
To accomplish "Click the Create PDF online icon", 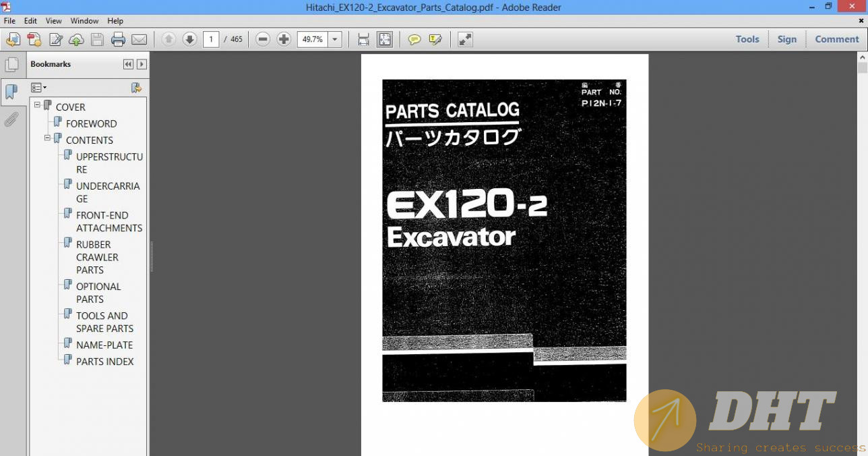I will [x=34, y=40].
